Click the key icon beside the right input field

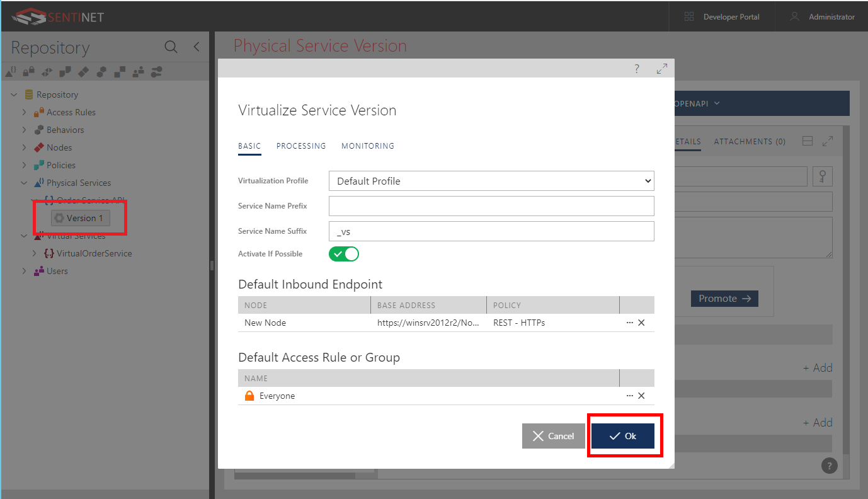tap(822, 176)
